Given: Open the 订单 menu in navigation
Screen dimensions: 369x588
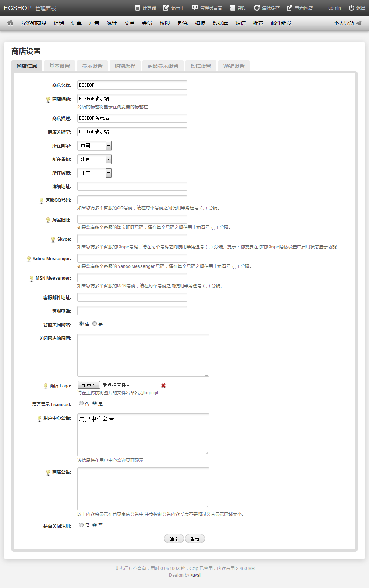Looking at the screenshot, I should click(77, 23).
